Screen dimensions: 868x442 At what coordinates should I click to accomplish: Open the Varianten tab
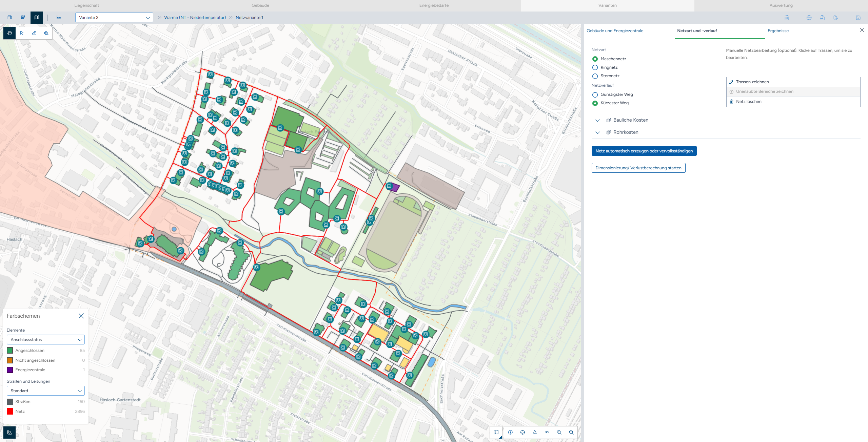(608, 5)
